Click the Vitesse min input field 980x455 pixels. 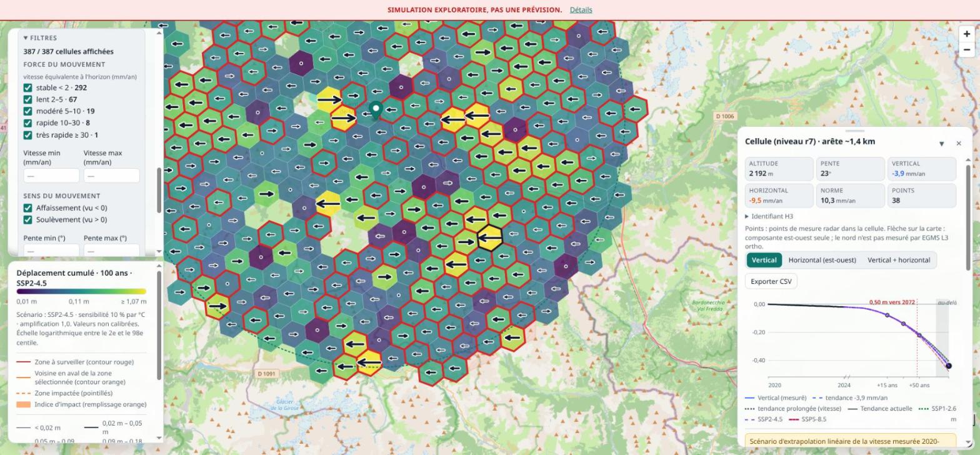tap(51, 176)
